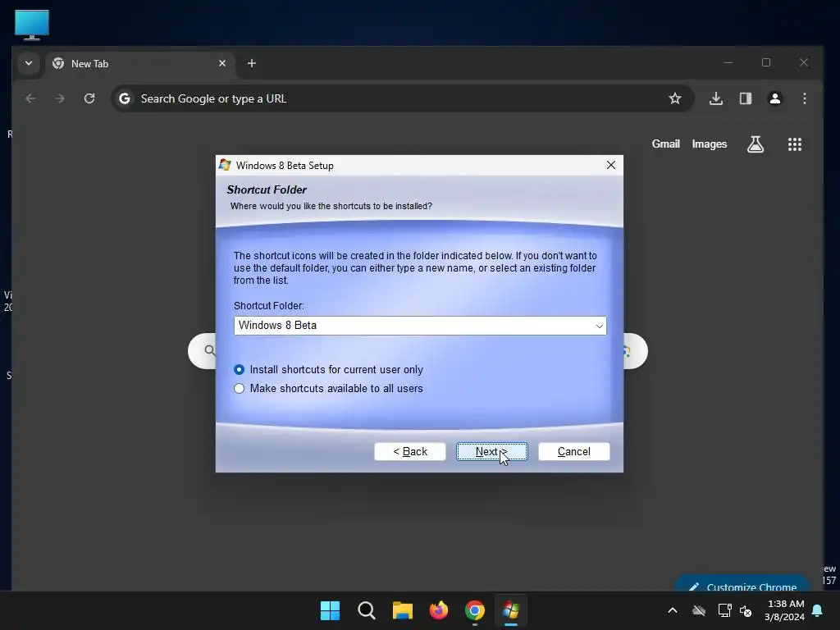This screenshot has width=840, height=630.
Task: Click Chrome forward arrow
Action: (60, 98)
